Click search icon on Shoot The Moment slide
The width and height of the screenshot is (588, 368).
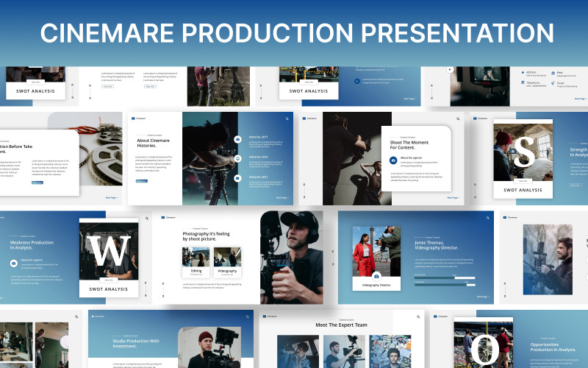(458, 118)
